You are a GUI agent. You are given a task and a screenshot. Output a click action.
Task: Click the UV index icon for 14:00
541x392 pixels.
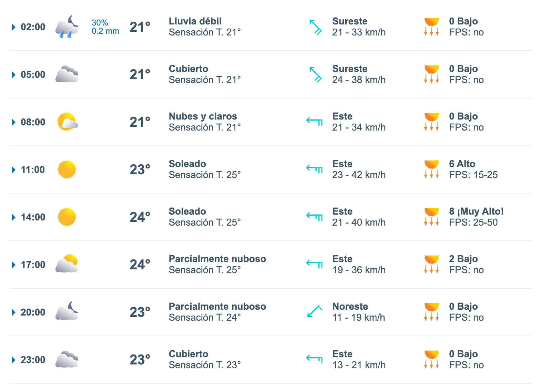(431, 217)
